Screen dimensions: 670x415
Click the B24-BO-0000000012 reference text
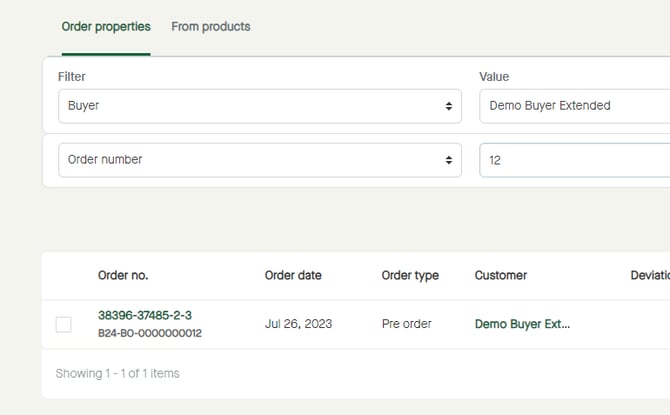(149, 333)
